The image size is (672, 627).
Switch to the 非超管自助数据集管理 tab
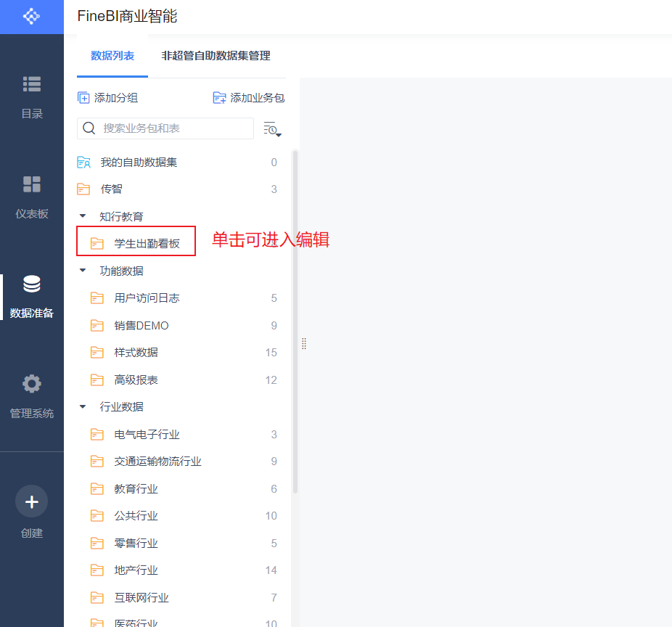tap(216, 56)
